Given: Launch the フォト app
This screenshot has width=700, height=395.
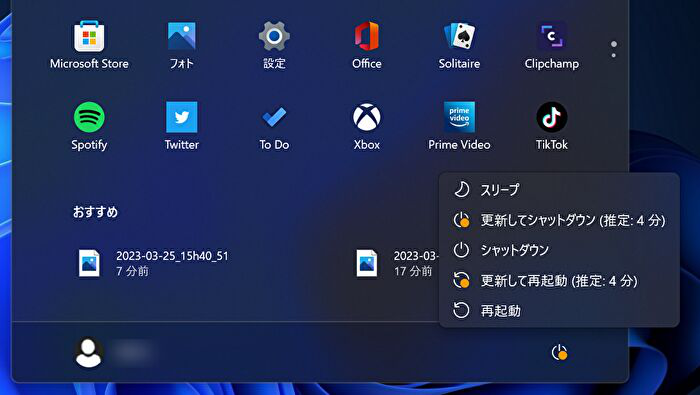Looking at the screenshot, I should coord(181,45).
